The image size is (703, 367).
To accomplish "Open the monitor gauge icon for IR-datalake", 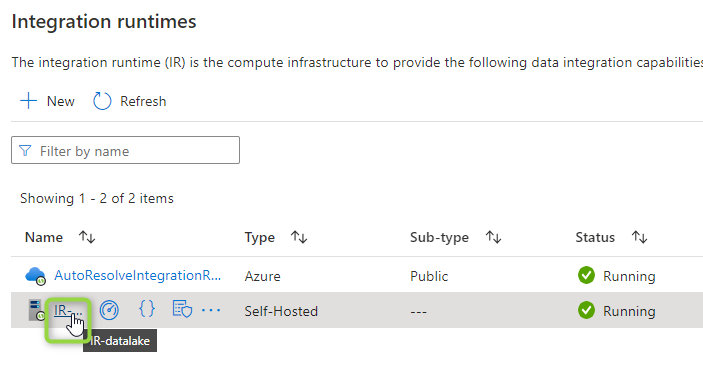I will pyautogui.click(x=109, y=310).
